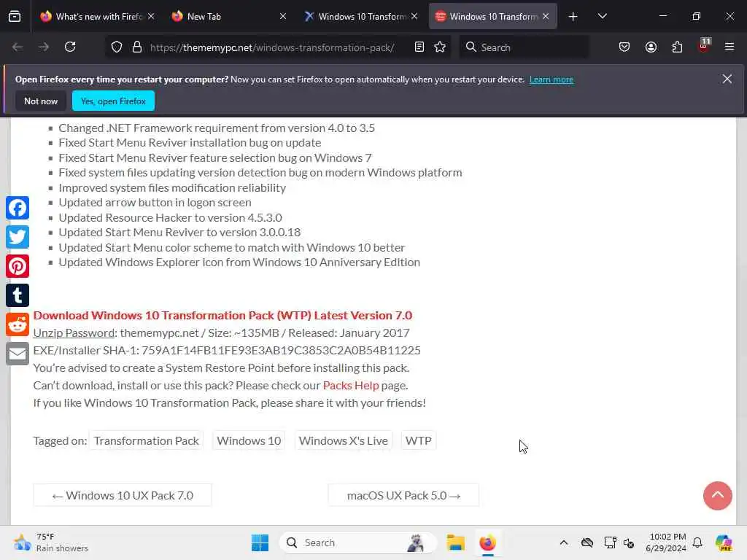
Task: Click the muted volume tray icon
Action: pos(629,542)
